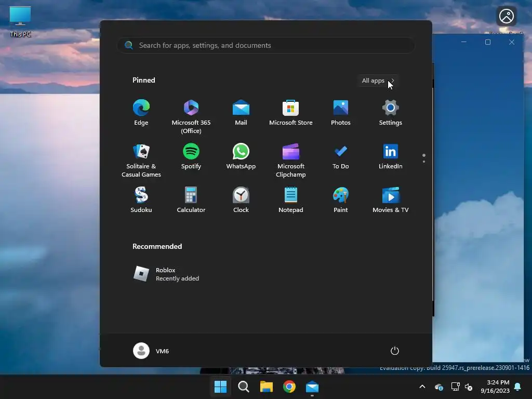Click the OneDrive cloud tray icon
Viewport: 532px width, 399px height.
tap(438, 387)
